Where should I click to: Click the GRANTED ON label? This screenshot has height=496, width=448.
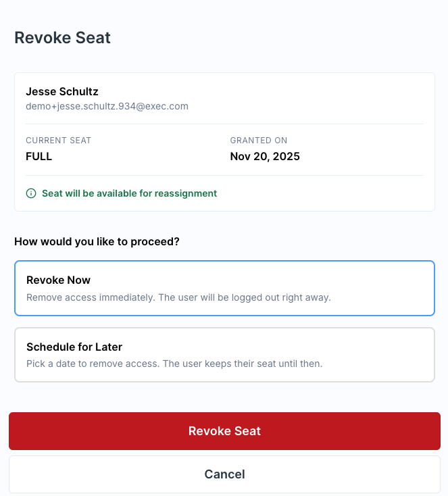[x=259, y=141]
